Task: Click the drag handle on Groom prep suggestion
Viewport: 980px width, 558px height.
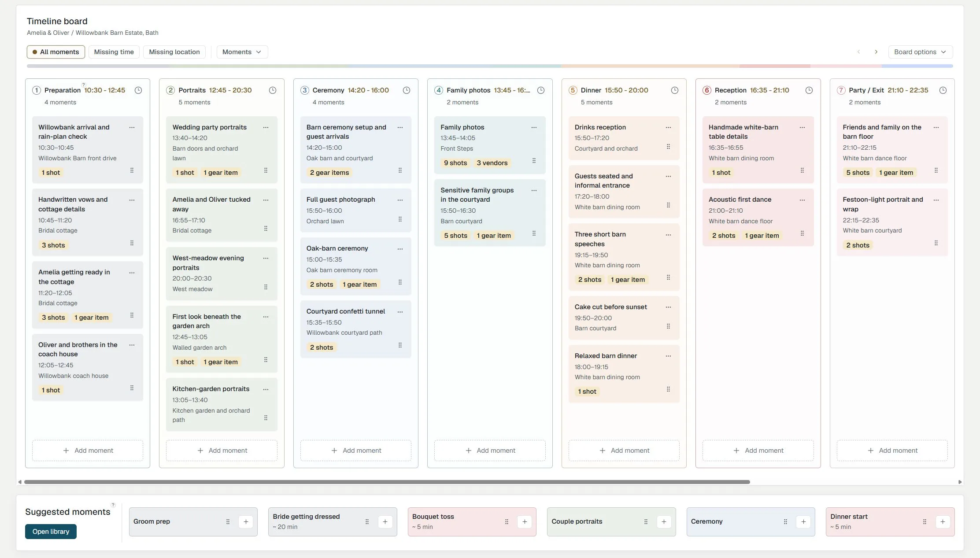Action: click(228, 522)
